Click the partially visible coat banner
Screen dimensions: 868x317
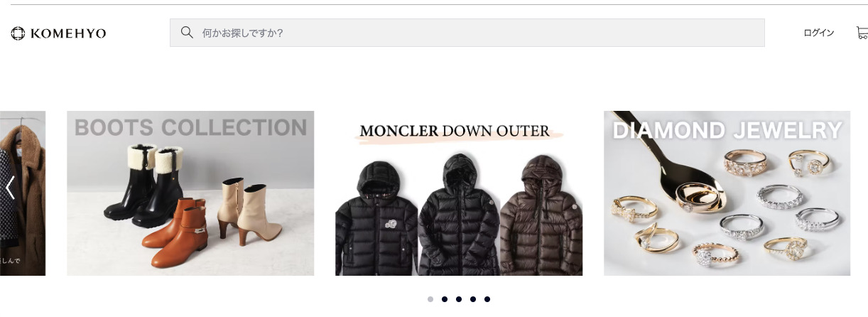tap(23, 193)
